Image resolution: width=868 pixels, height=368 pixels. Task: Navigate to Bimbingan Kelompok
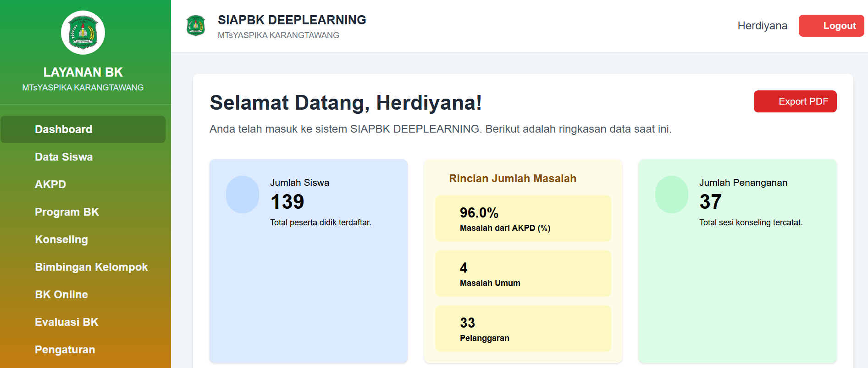click(83, 267)
